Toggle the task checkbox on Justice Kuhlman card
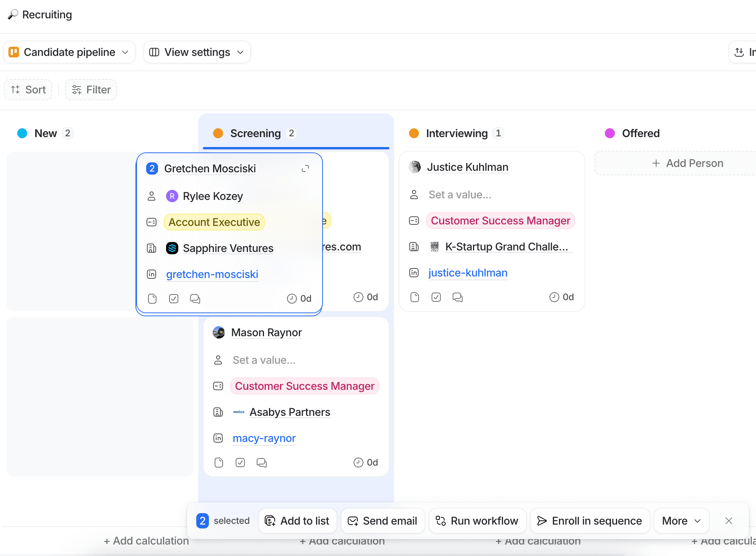The image size is (756, 556). 436,297
